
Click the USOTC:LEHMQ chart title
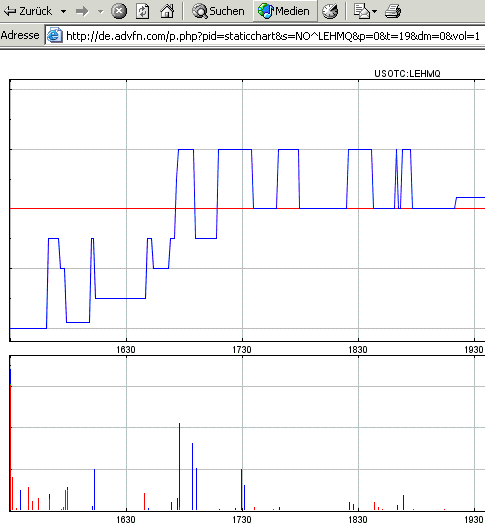tap(407, 74)
